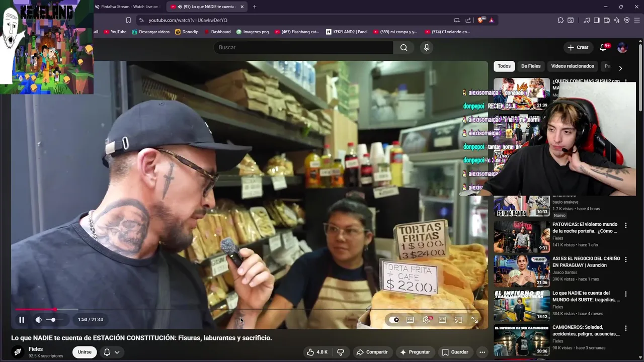Adjust the player volume slider
Image resolution: width=644 pixels, height=362 pixels.
pyautogui.click(x=54, y=320)
